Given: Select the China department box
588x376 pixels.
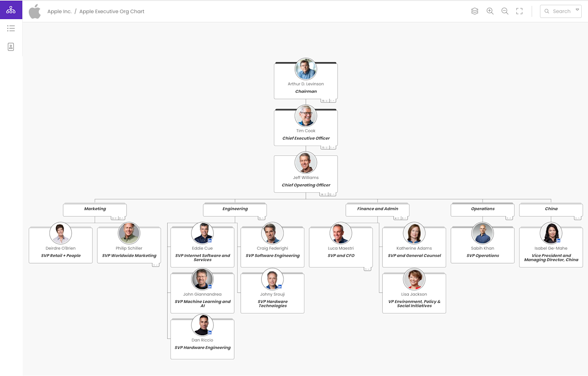Looking at the screenshot, I should (551, 210).
